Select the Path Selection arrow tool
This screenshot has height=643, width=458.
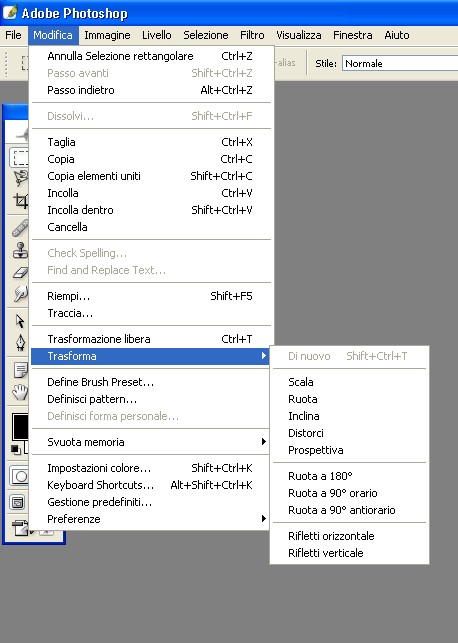click(20, 321)
